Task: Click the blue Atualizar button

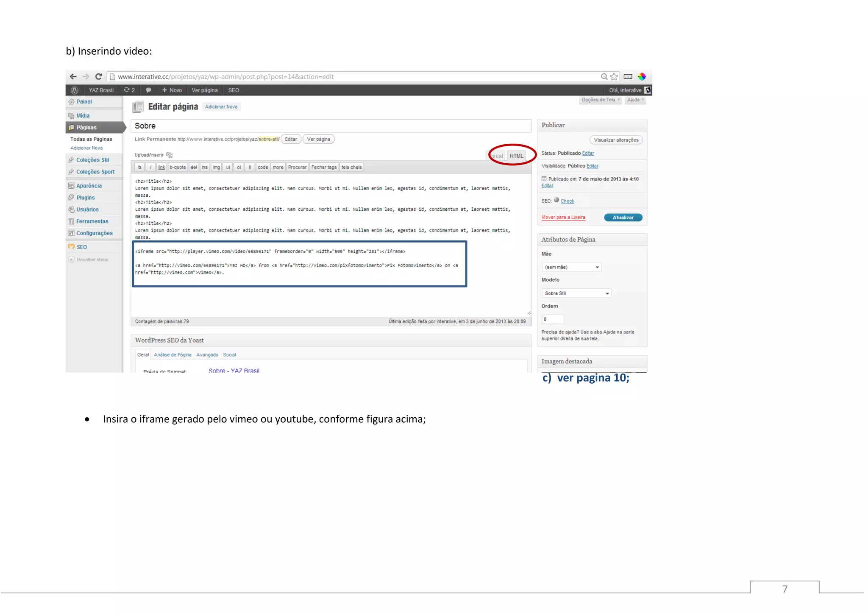Action: tap(623, 218)
